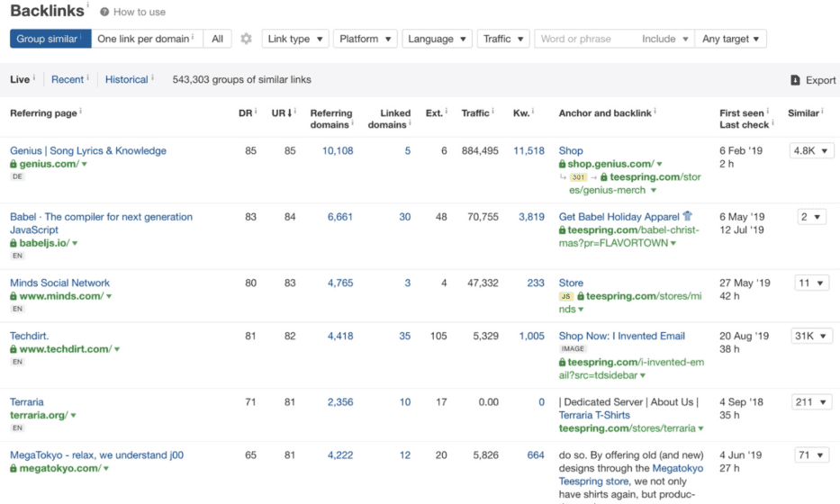Open the Traffic filter dropdown
Screen dimensions: 840x504
[503, 39]
